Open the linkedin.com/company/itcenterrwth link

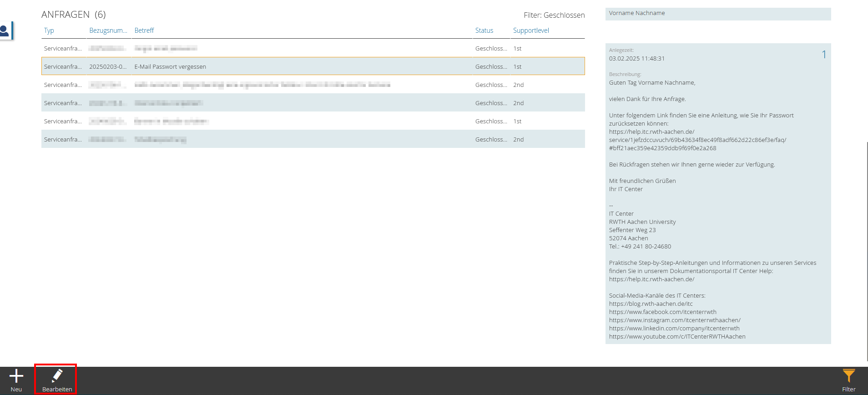pos(674,328)
